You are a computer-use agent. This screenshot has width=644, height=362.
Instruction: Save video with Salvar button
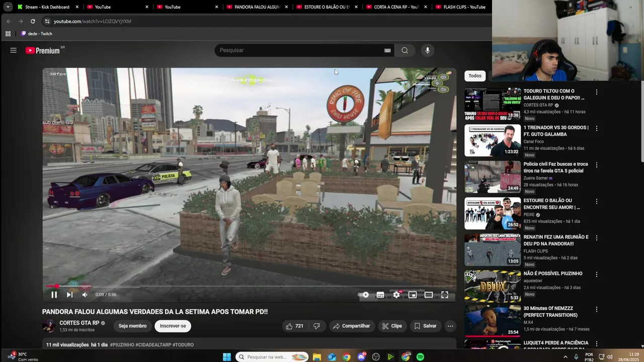coord(425,326)
